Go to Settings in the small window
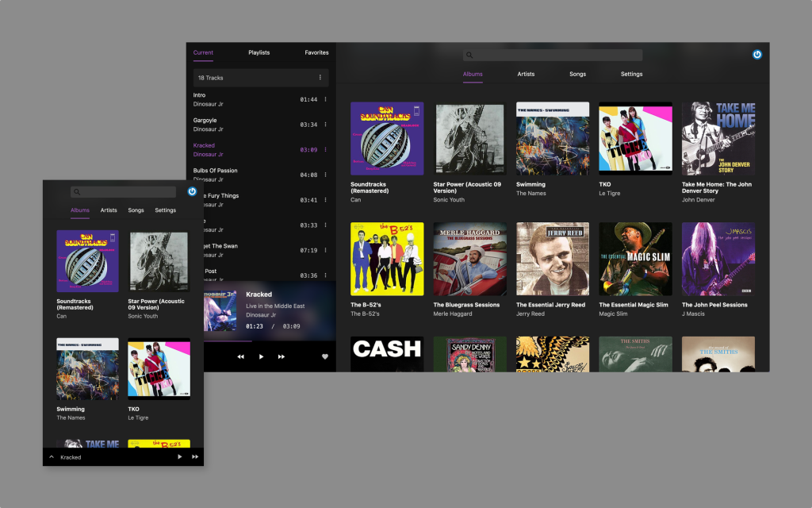The image size is (812, 508). pos(165,210)
